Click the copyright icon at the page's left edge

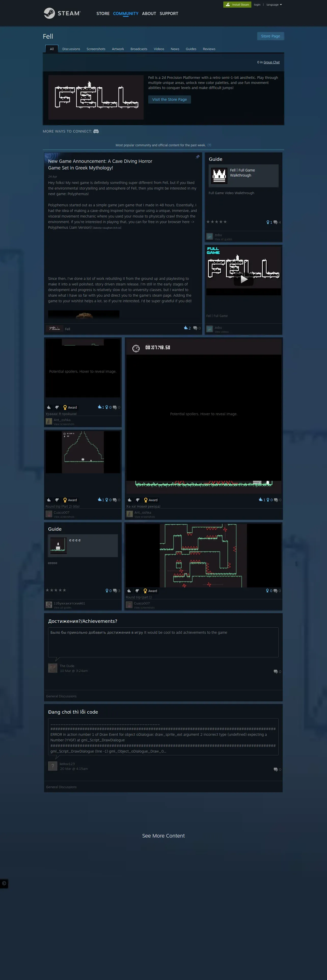4,883
